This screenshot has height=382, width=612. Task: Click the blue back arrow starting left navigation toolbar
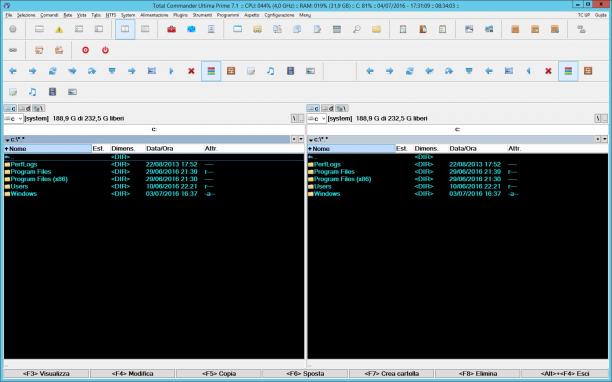click(x=13, y=71)
